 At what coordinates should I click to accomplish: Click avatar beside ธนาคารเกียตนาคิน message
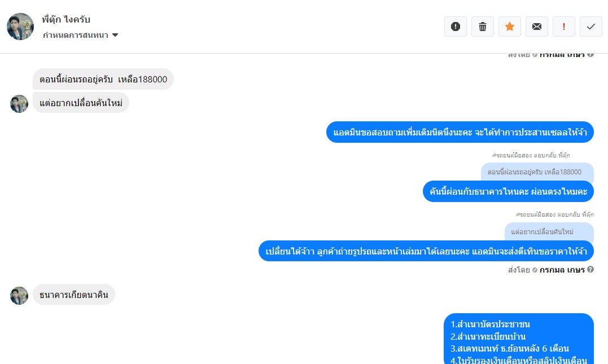(x=19, y=296)
